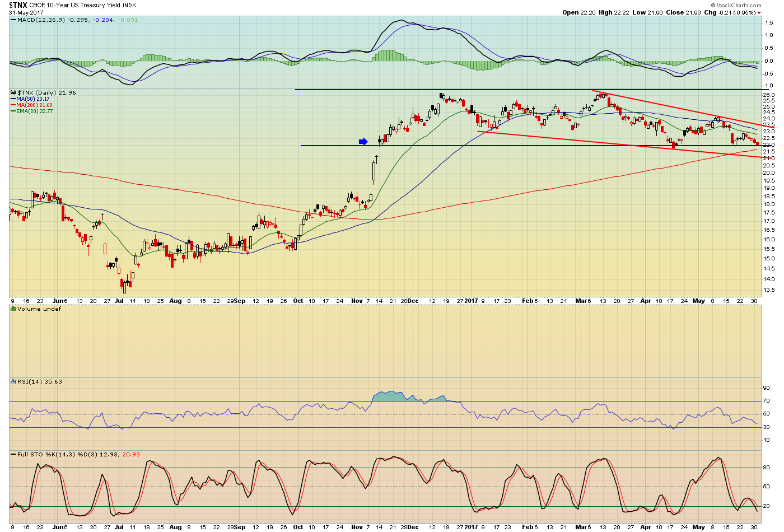Click 20 on the stochastic axis
Screen dimensions: 784x532
click(x=766, y=506)
